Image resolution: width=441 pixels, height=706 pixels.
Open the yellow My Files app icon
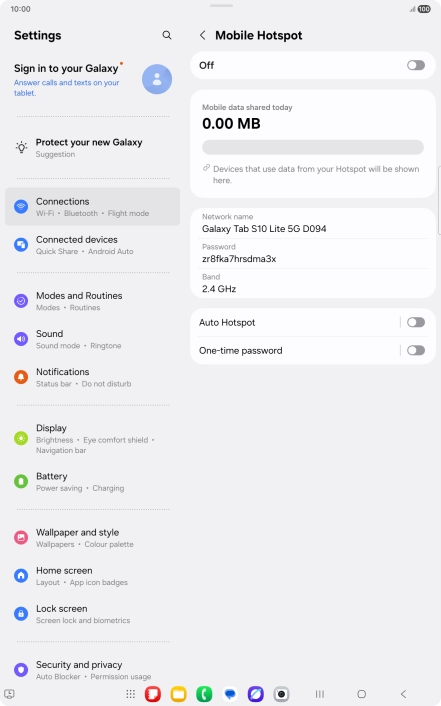178,694
